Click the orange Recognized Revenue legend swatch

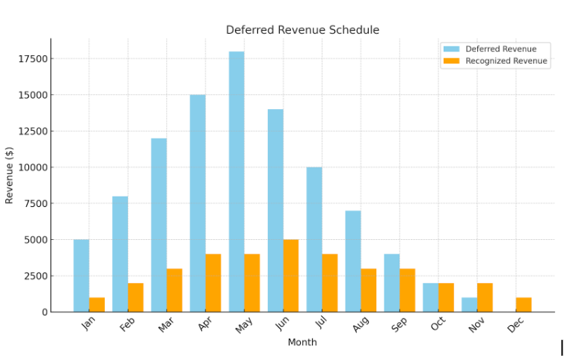451,61
